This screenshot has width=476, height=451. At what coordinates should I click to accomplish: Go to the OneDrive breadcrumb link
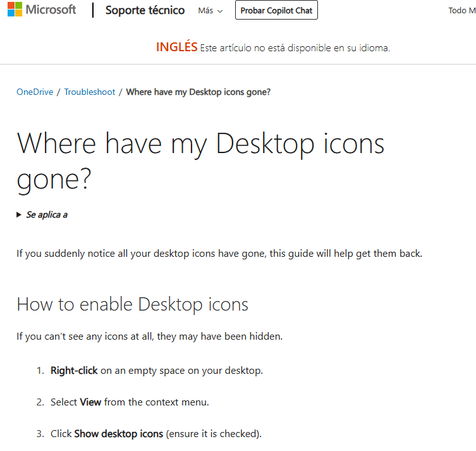pos(34,92)
